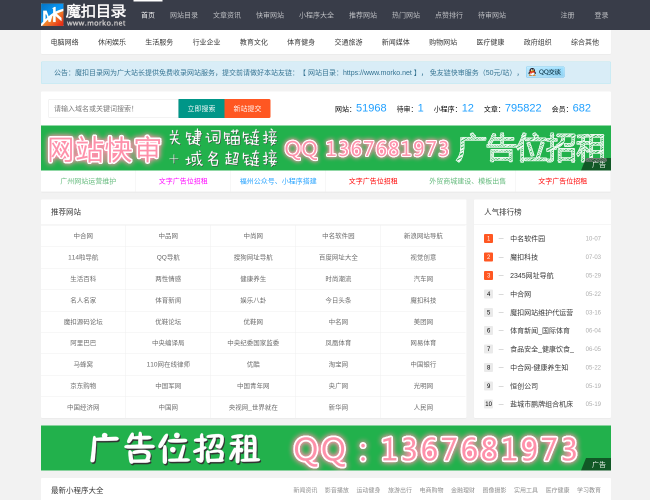Image resolution: width=650 pixels, height=500 pixels.
Task: Click rank 3 badge for 2345网址导航
Action: click(488, 275)
